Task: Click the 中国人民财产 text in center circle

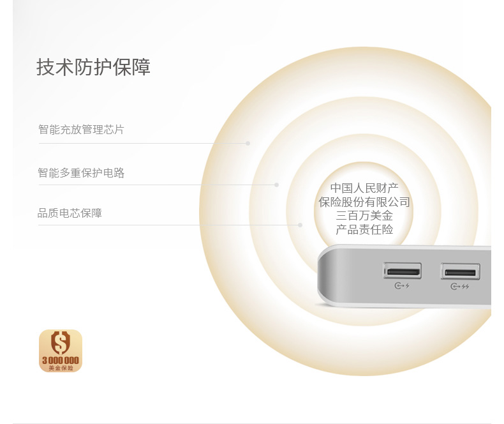Action: [364, 188]
